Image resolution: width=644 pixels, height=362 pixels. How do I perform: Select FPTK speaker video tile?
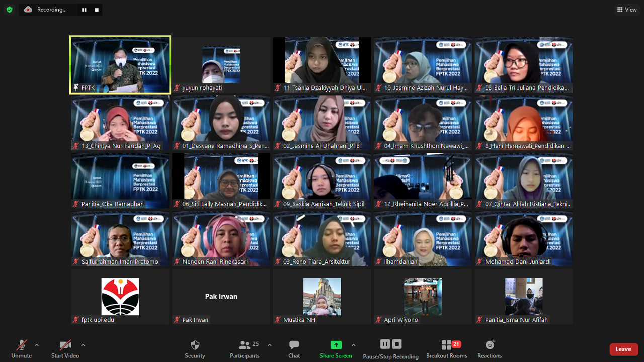tap(120, 65)
